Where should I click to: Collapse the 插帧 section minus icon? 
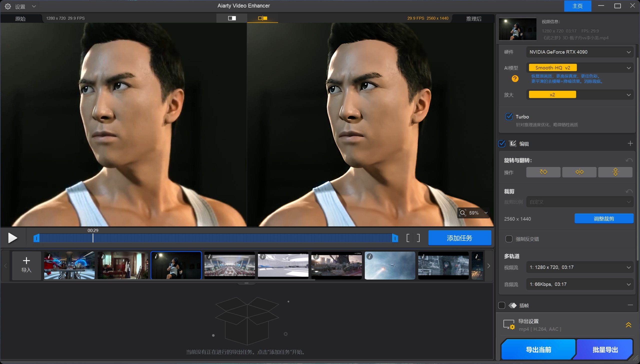(x=630, y=305)
